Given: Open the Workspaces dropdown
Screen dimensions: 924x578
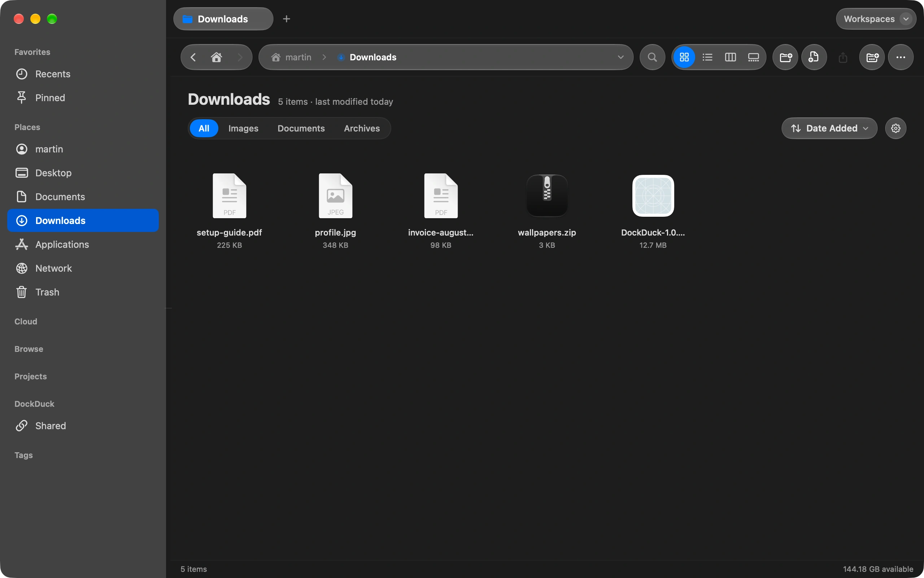Looking at the screenshot, I should point(876,19).
